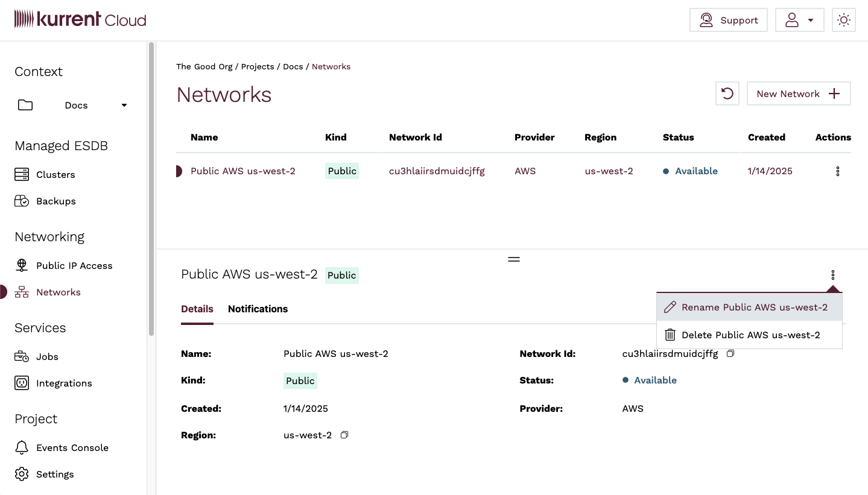868x495 pixels.
Task: Open the Projects breadcrumb link
Action: click(x=259, y=66)
